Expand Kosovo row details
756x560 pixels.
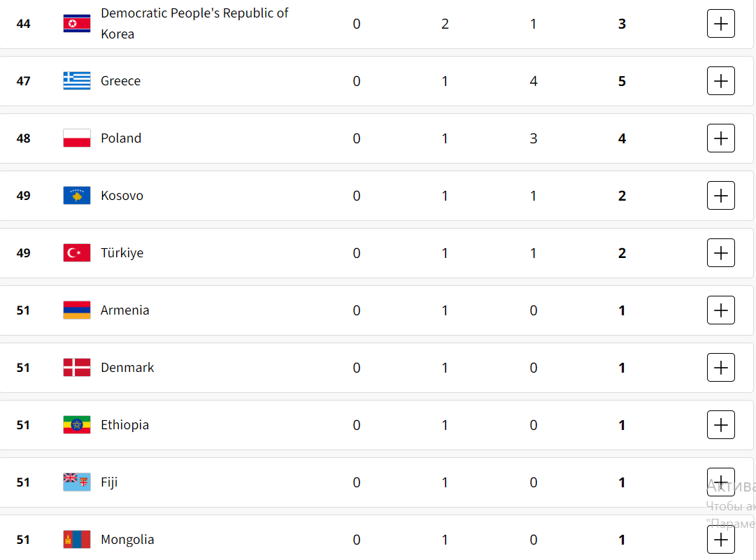click(x=721, y=196)
